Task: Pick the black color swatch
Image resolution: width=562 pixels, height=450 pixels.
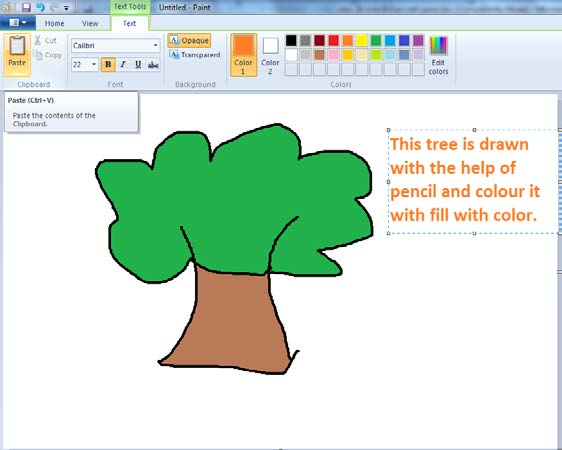Action: click(x=291, y=40)
